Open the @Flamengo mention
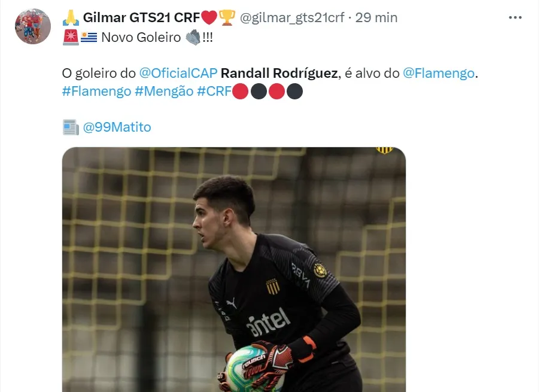The image size is (544, 392). 439,73
